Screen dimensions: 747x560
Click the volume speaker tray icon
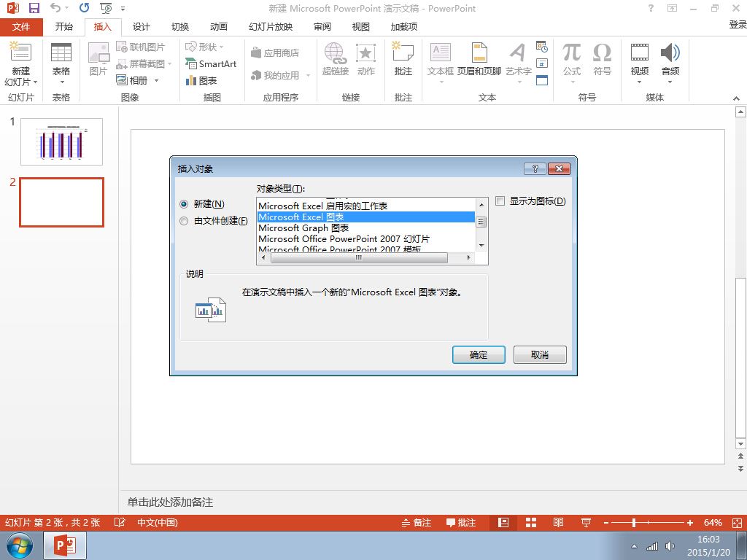pyautogui.click(x=670, y=546)
